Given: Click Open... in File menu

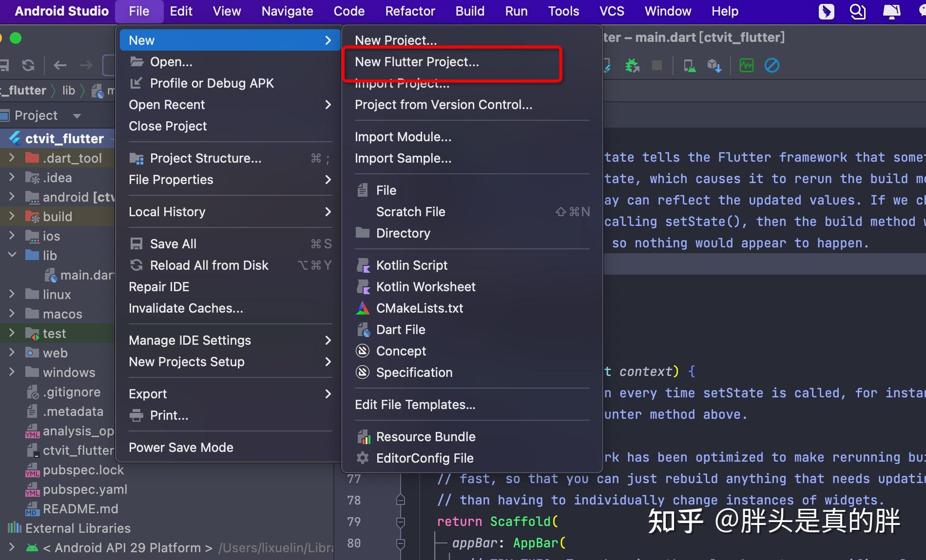Looking at the screenshot, I should [x=230, y=61].
